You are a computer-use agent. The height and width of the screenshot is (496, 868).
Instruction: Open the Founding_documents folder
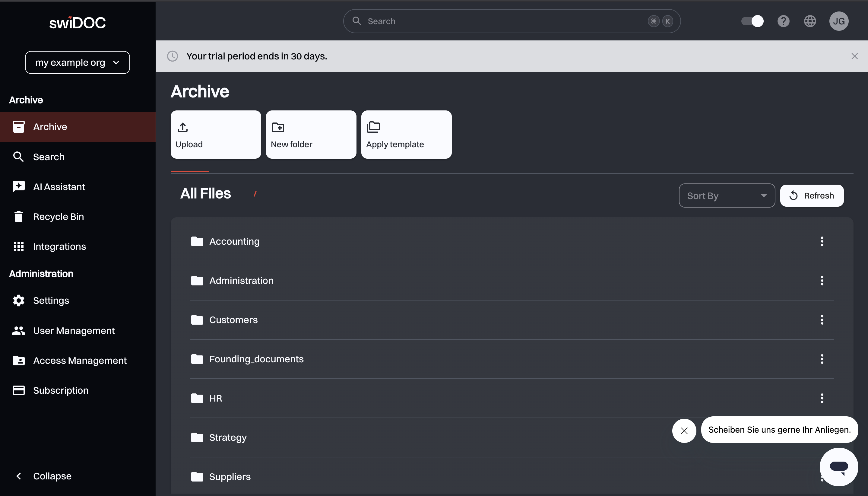pyautogui.click(x=512, y=359)
